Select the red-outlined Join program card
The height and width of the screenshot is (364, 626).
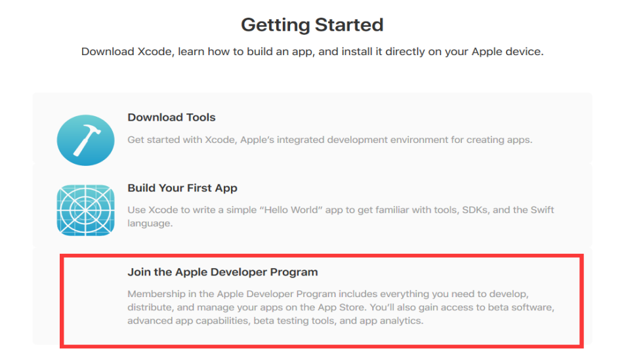(x=322, y=301)
